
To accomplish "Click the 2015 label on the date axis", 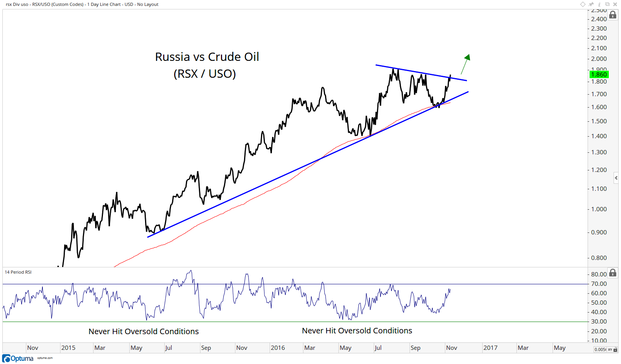I will point(68,348).
